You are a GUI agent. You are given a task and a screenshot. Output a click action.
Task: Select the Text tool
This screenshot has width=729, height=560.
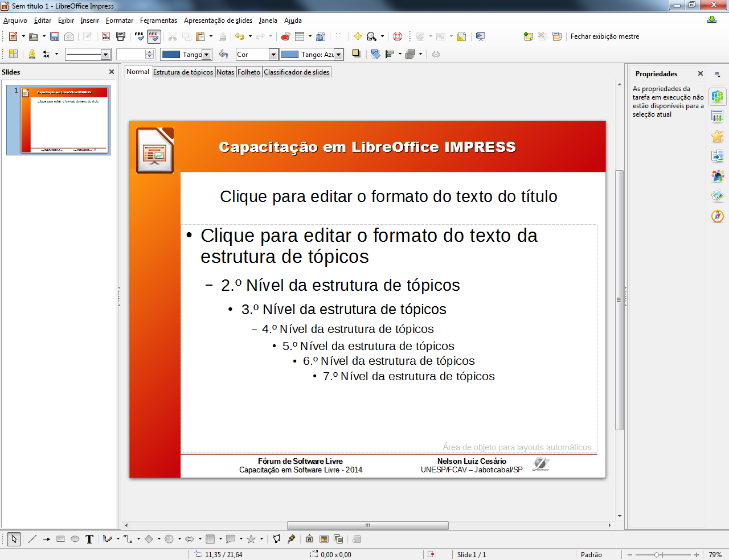[89, 539]
